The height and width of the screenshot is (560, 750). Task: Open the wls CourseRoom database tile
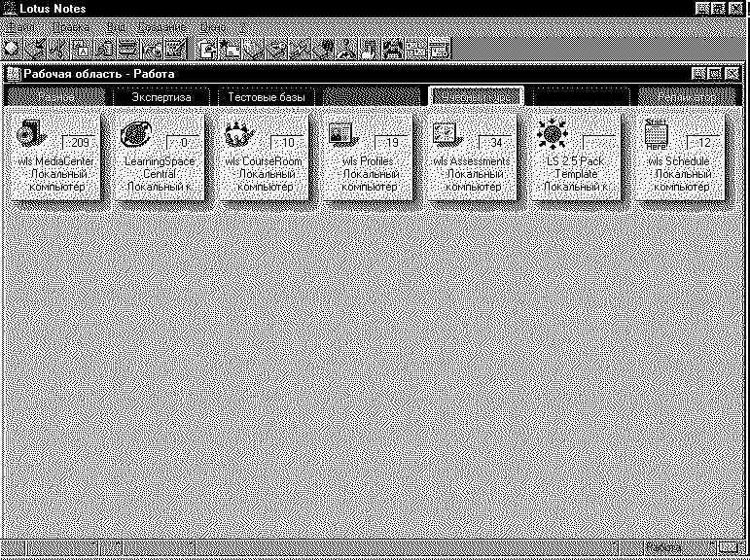(264, 157)
